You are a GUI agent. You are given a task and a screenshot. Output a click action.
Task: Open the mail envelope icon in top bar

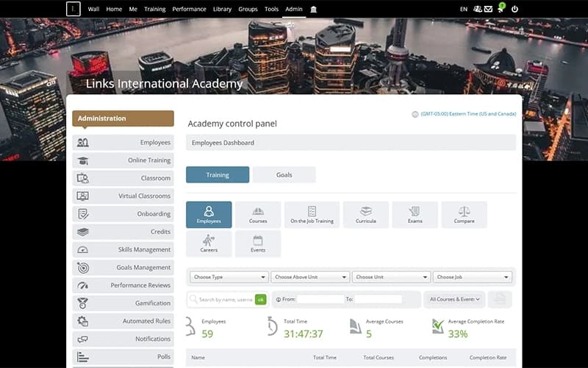tap(488, 9)
